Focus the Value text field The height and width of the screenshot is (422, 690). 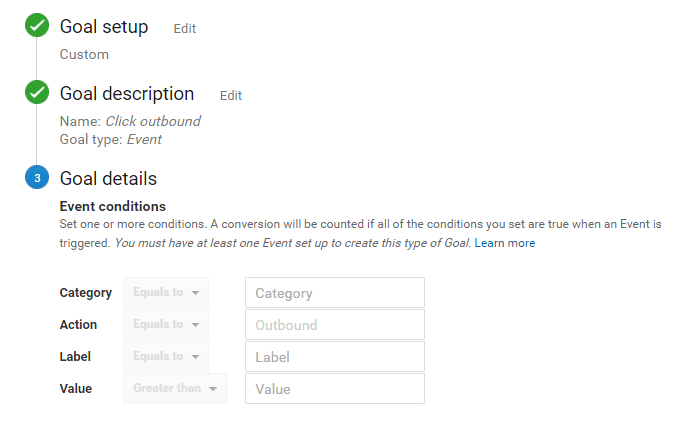pos(335,389)
